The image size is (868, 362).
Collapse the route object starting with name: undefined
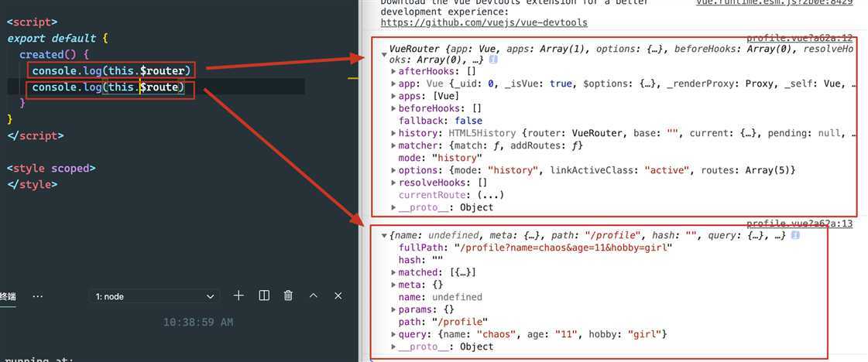[384, 235]
